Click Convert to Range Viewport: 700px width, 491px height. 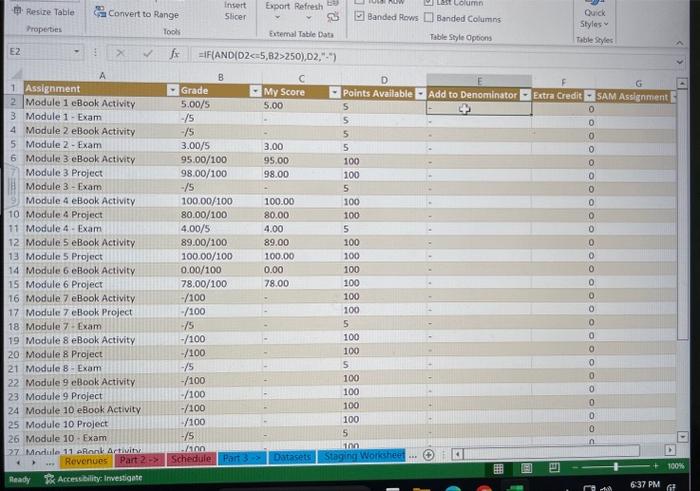tap(136, 14)
